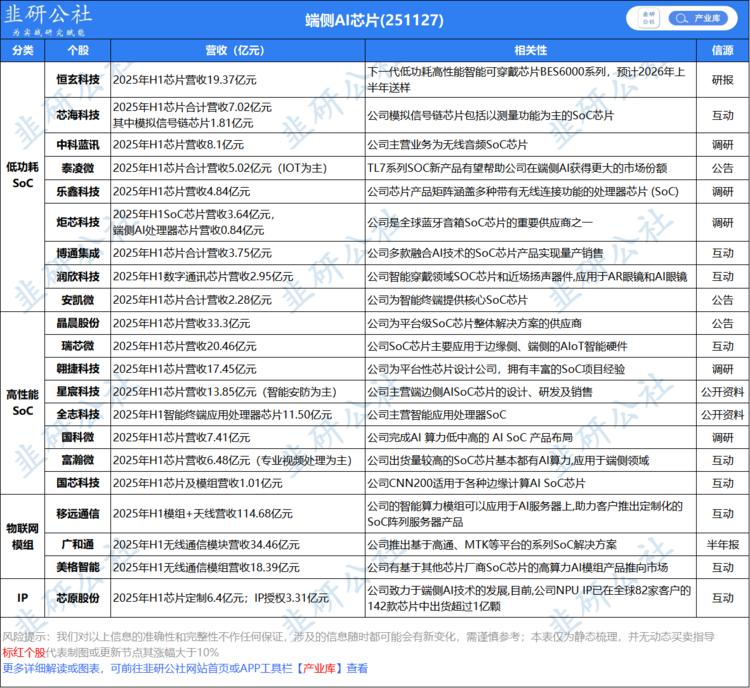This screenshot has height=688, width=750.
Task: Select stock name 全志科技
Action: point(78,414)
